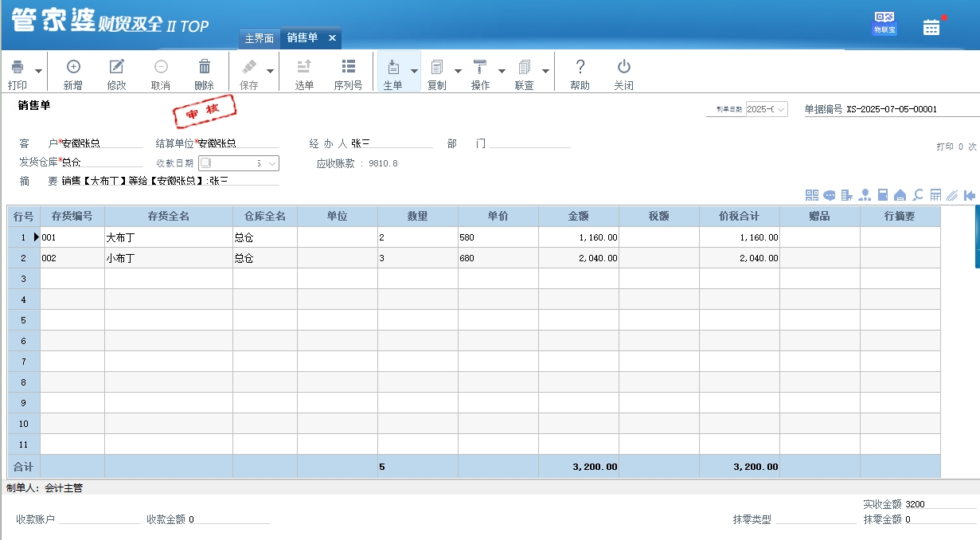
Task: Click the 单价 column header
Action: point(498,216)
